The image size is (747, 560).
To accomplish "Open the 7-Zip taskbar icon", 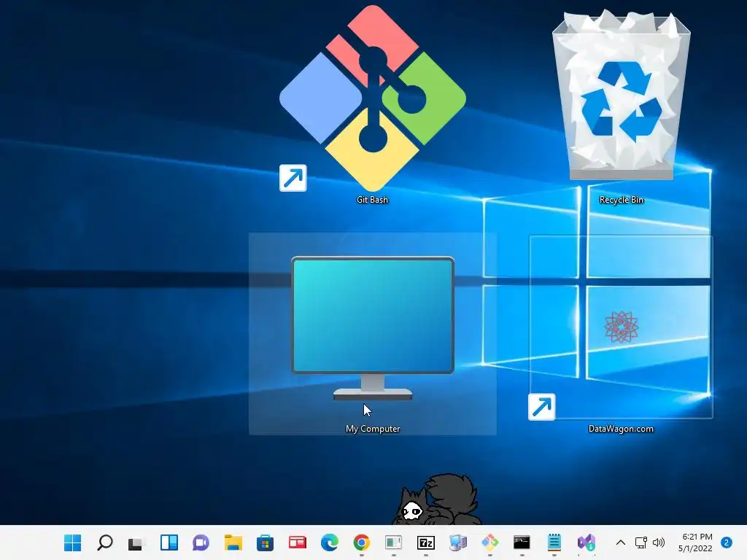I will tap(426, 542).
